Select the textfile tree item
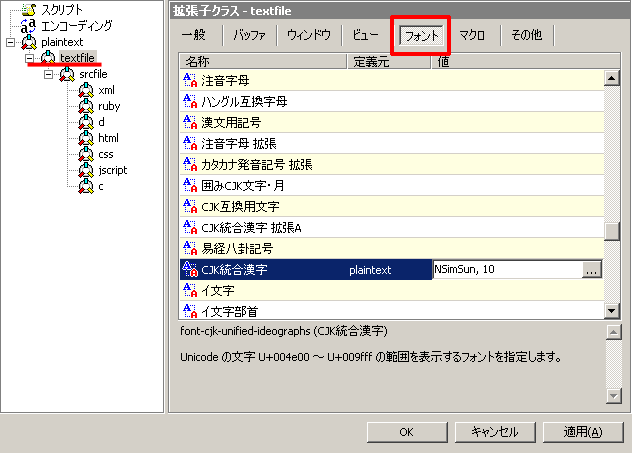The width and height of the screenshot is (632, 453). (x=77, y=58)
